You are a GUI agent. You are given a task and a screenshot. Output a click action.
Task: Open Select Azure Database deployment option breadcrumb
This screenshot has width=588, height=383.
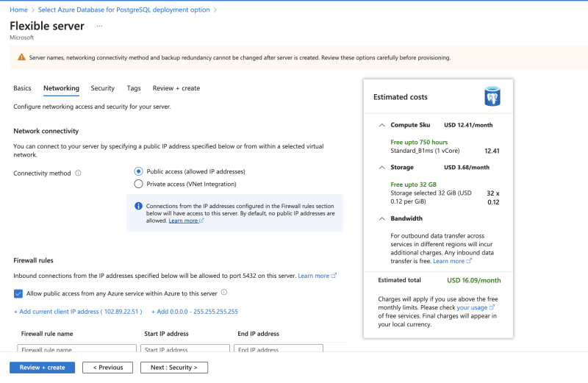click(x=123, y=10)
